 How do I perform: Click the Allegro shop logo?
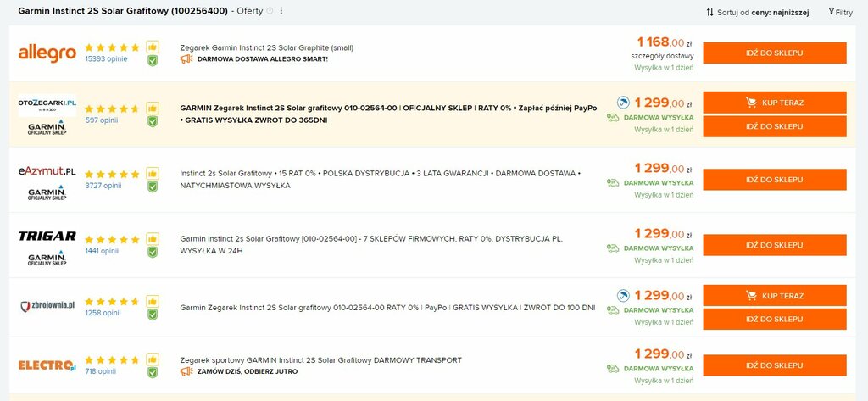(47, 53)
